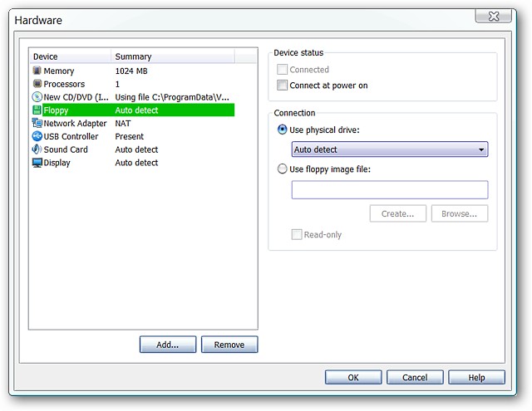Select the Processors row label

(64, 84)
